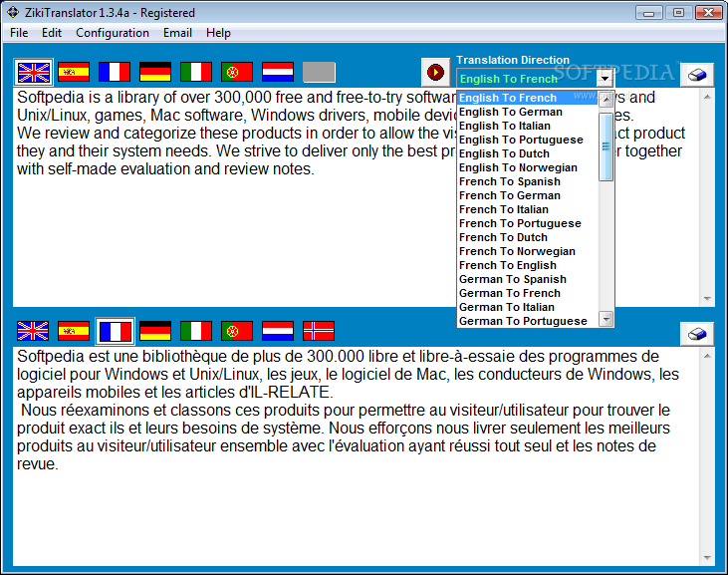Pick German To Italian option
Viewport: 728px width, 575px height.
click(x=528, y=307)
